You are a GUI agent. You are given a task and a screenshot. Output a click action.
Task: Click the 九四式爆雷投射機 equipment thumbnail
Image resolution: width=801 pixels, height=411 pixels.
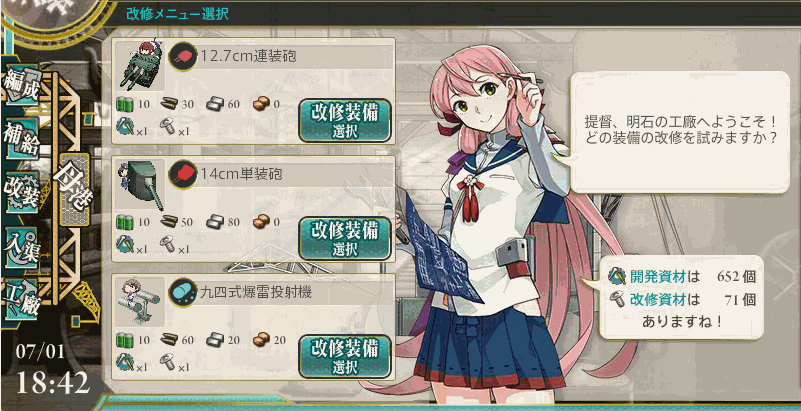point(140,302)
